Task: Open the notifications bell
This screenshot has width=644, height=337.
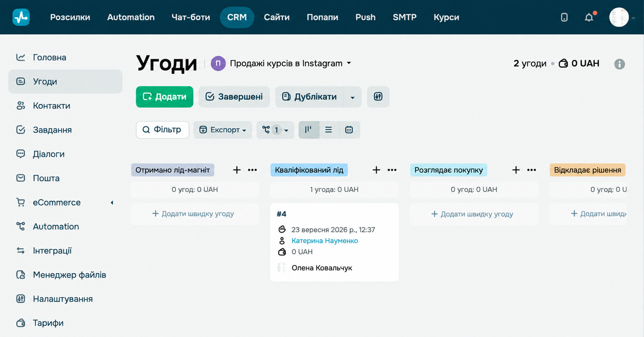Action: 589,17
